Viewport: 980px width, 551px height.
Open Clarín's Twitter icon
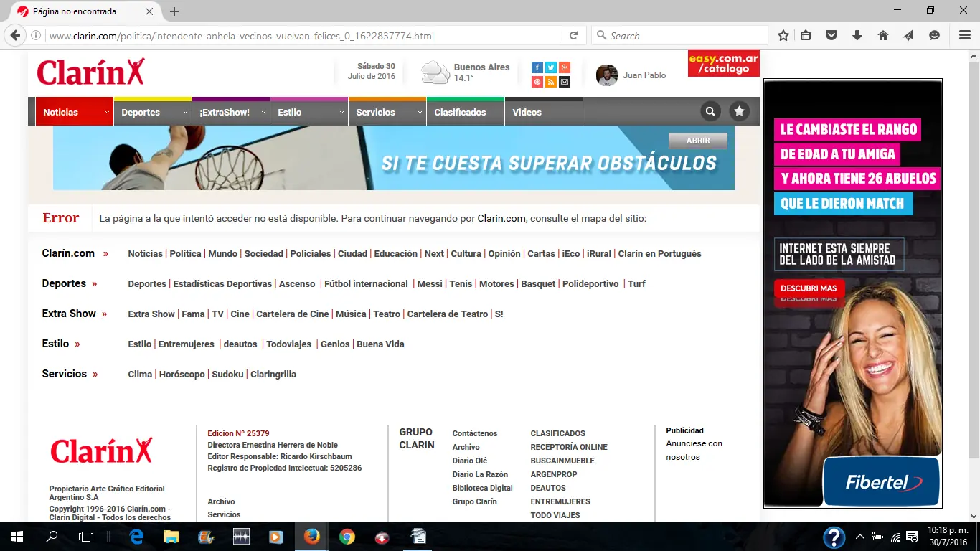coord(551,67)
